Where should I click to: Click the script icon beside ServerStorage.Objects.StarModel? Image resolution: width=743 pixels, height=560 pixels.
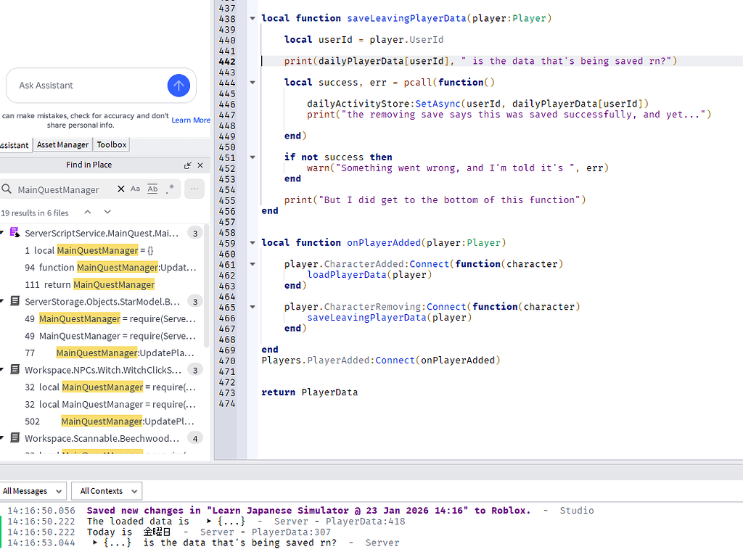15,301
